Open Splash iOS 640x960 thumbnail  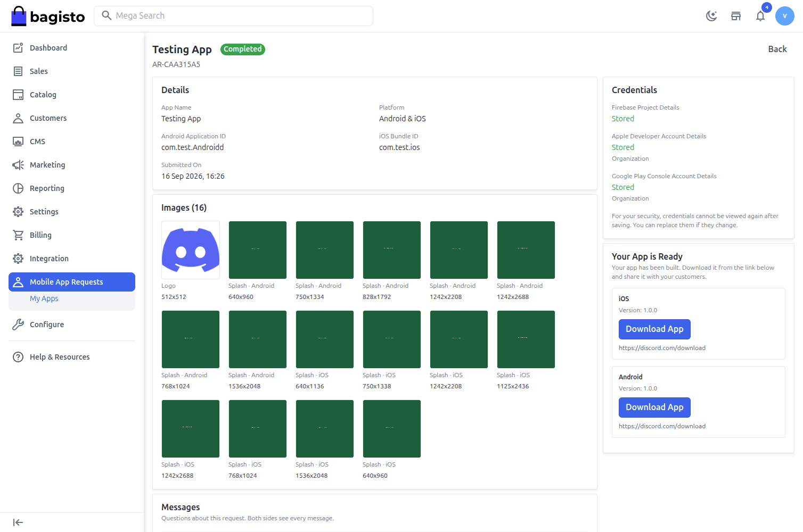point(392,429)
